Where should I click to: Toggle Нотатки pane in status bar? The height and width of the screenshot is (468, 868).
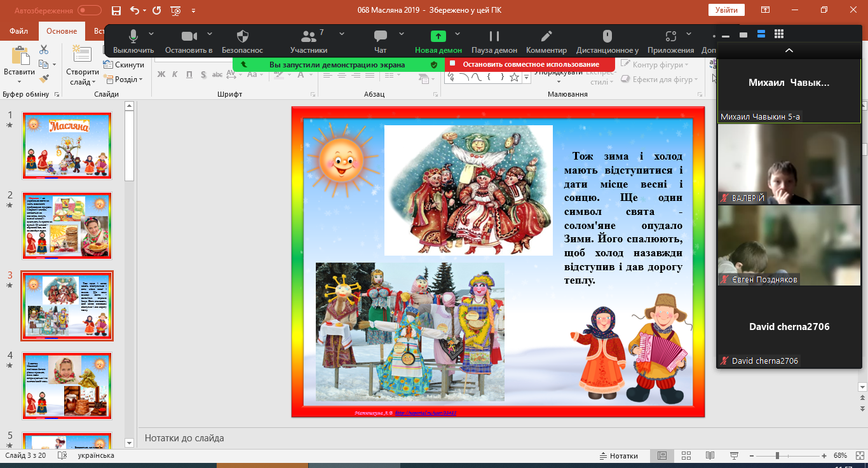[x=619, y=456]
